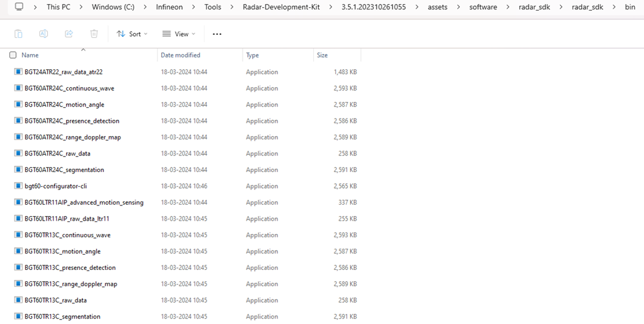Click the This PC monitor icon in the address bar
644x324 pixels.
(19, 7)
